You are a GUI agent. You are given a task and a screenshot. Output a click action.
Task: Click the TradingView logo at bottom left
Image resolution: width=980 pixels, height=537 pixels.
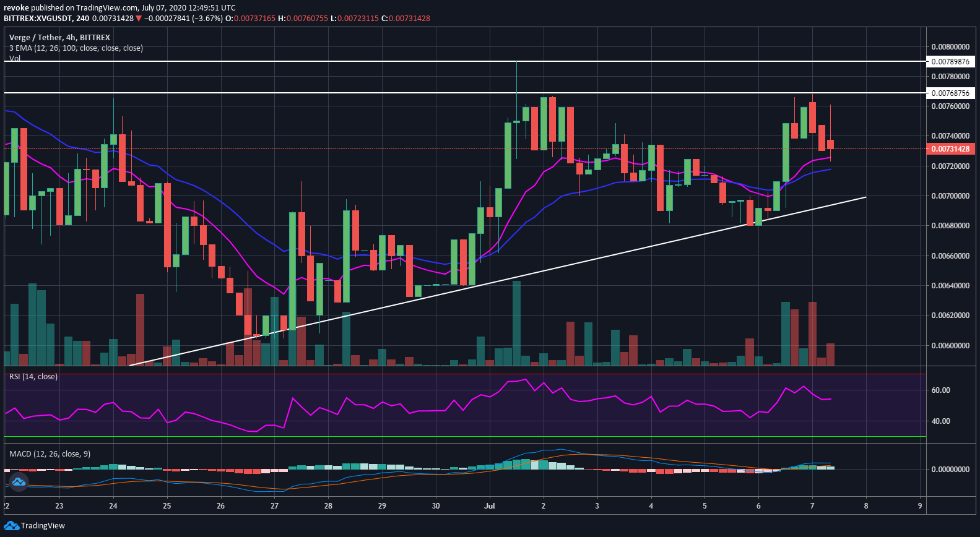click(34, 526)
